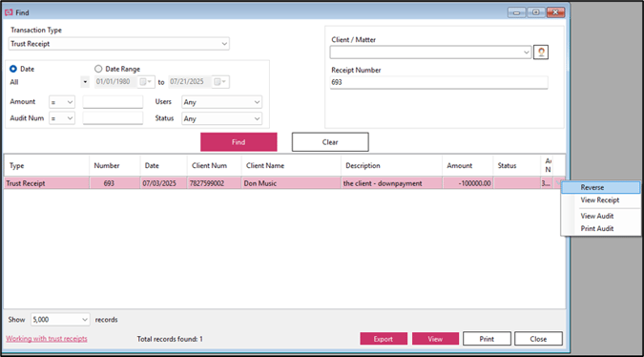
Task: Open the Show 5,000 records dropdown
Action: (60, 319)
